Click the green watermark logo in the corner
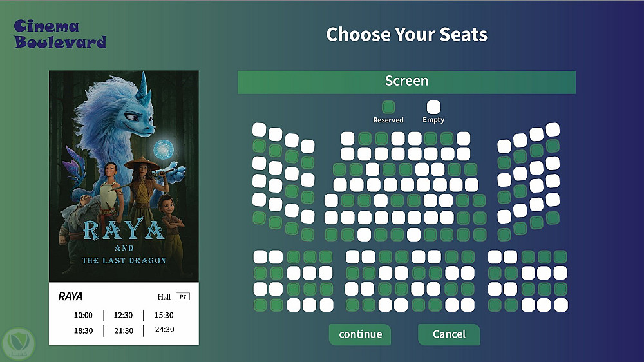Image resolution: width=644 pixels, height=362 pixels. (17, 343)
